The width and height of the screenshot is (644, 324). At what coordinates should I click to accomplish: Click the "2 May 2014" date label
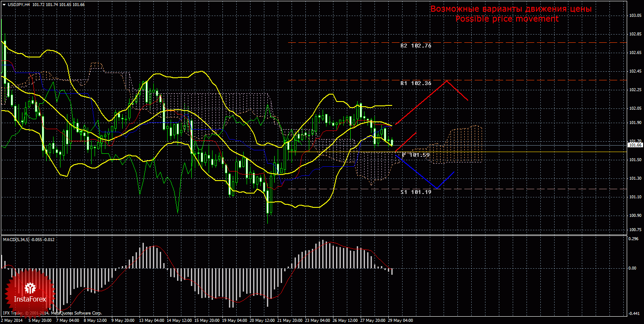[x=12, y=321]
